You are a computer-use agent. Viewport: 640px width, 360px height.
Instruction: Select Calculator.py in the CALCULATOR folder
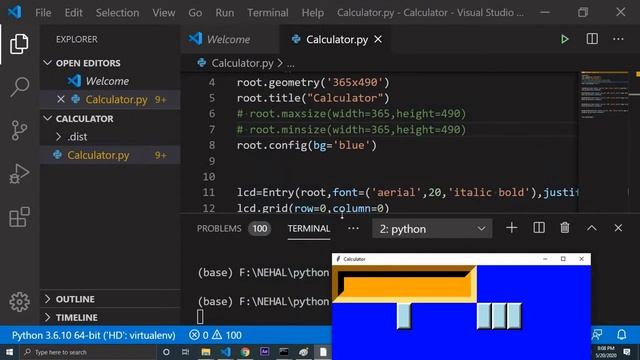[98, 155]
